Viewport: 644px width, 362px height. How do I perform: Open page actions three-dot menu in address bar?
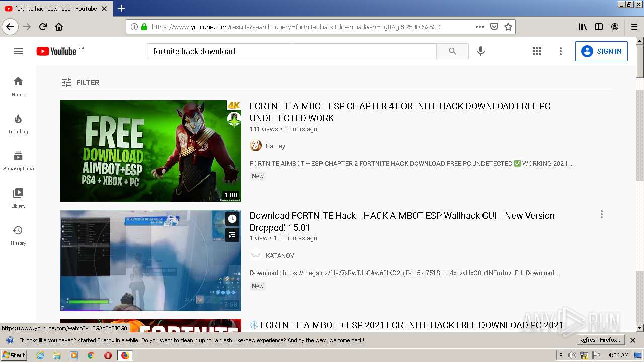pyautogui.click(x=480, y=27)
